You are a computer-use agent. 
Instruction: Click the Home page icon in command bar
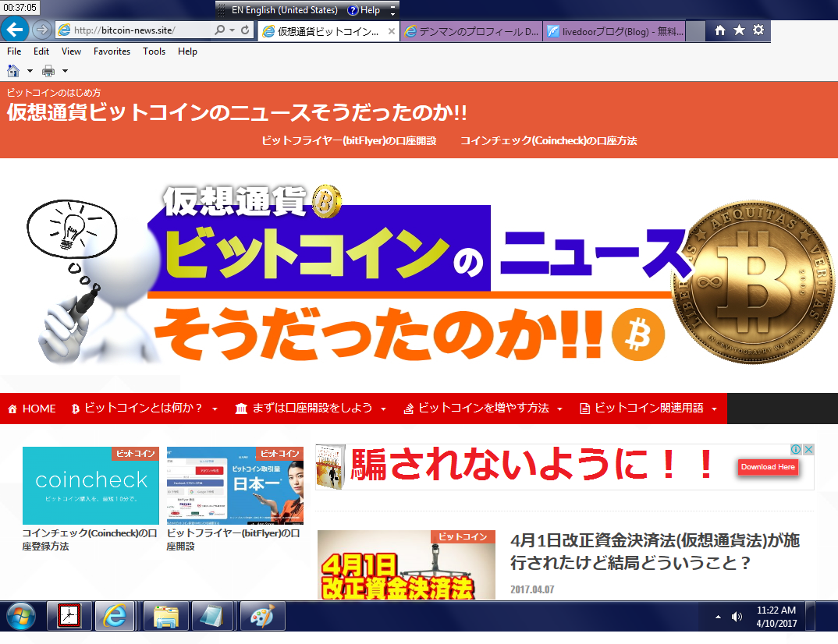click(x=13, y=71)
